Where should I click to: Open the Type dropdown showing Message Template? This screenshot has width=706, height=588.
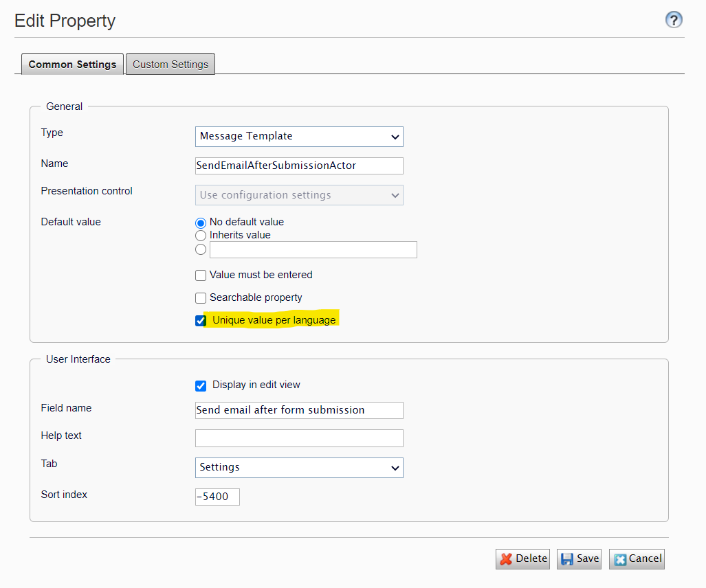click(x=299, y=137)
